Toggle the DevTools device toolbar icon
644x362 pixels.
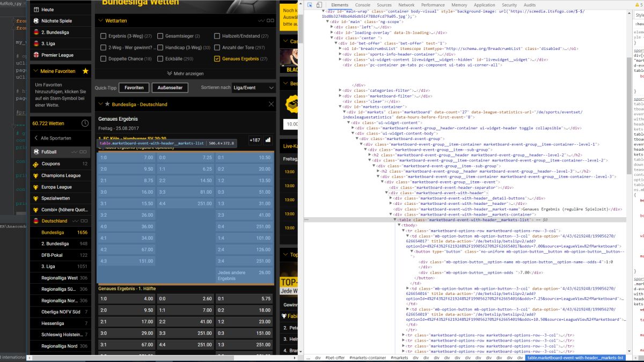tap(318, 5)
